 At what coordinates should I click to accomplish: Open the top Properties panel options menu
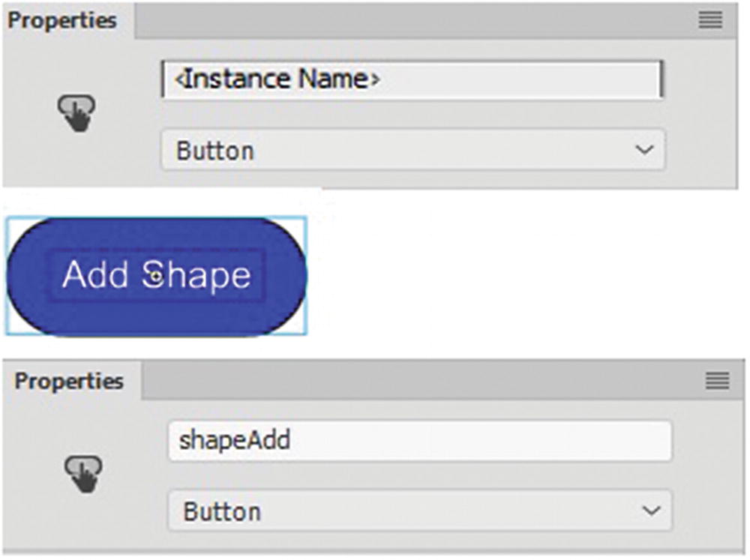(710, 20)
